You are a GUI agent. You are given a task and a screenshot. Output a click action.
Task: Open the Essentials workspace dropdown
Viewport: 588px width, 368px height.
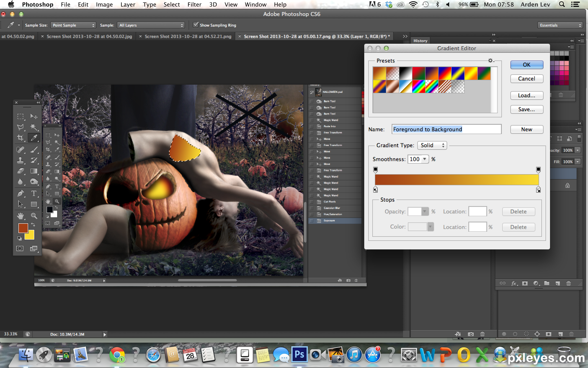point(560,25)
